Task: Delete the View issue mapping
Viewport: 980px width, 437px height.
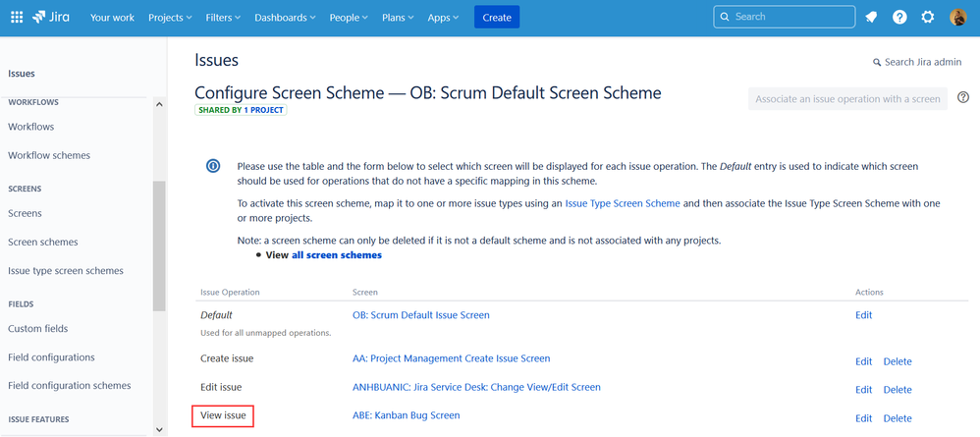Action: point(898,418)
